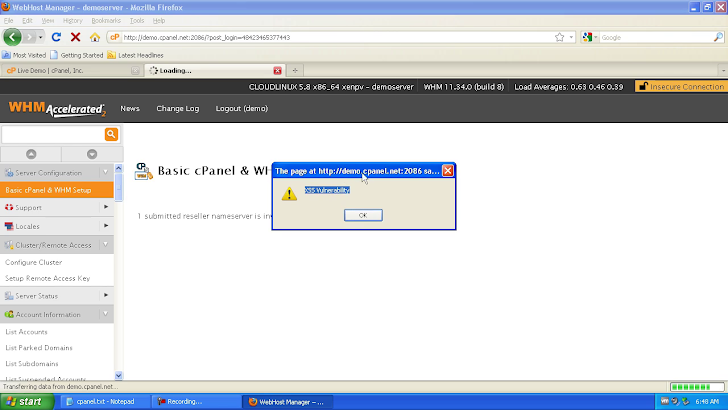728x410 pixels.
Task: Click in the Google search field
Action: click(x=656, y=37)
